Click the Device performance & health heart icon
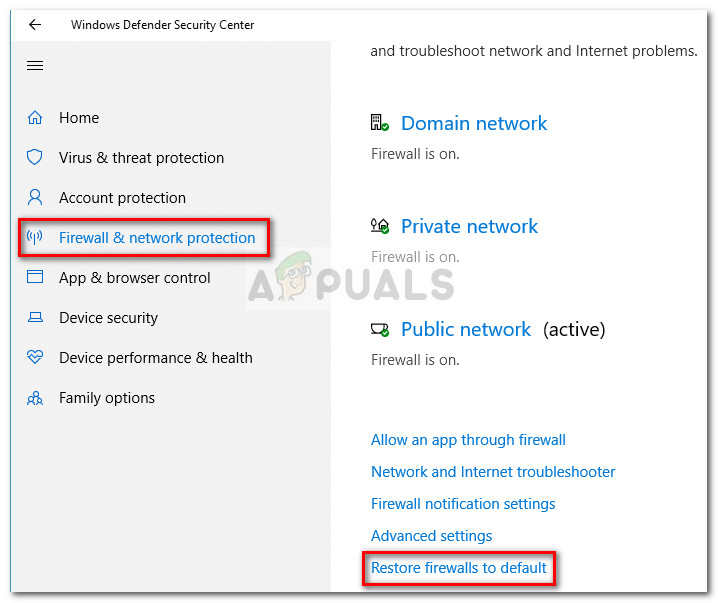Viewport: 718px width, 603px height. pos(35,358)
